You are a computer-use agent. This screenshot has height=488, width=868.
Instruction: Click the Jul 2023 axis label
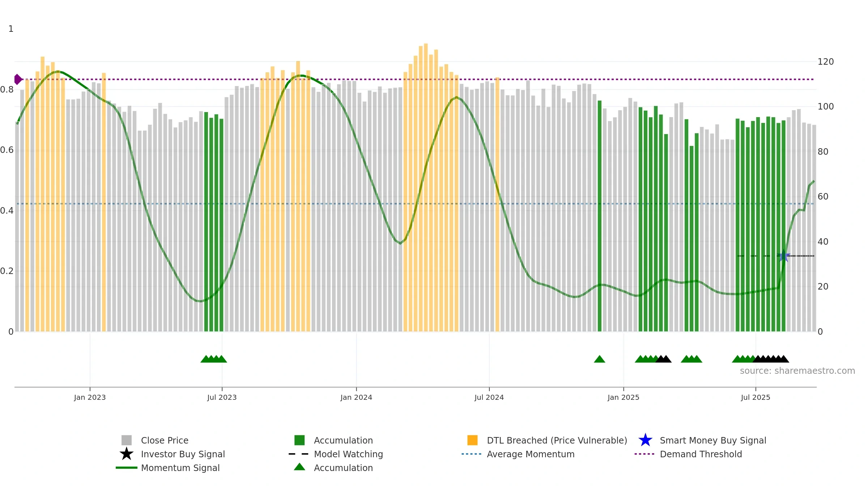[222, 397]
